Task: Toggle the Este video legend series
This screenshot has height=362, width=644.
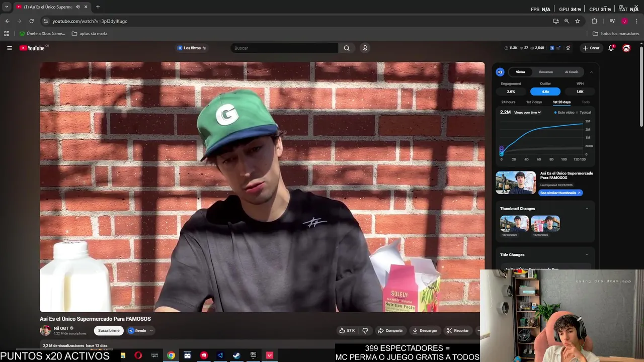Action: tap(564, 113)
